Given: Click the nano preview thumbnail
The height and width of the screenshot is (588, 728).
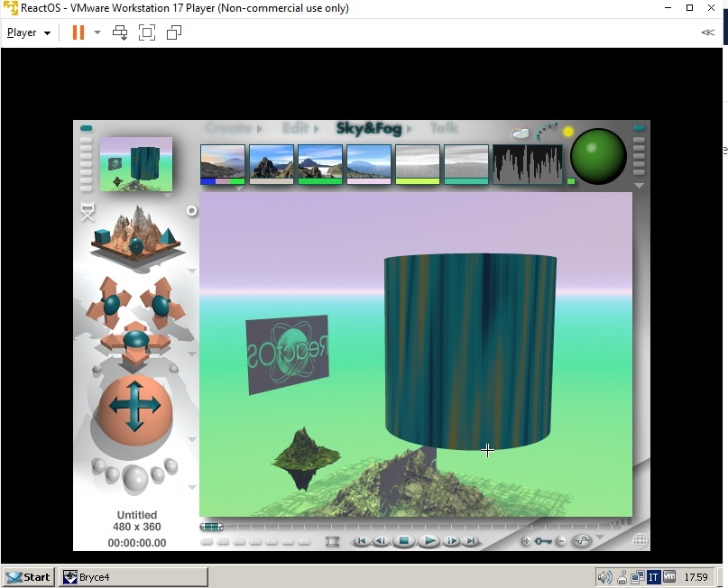Looking at the screenshot, I should coord(136,164).
